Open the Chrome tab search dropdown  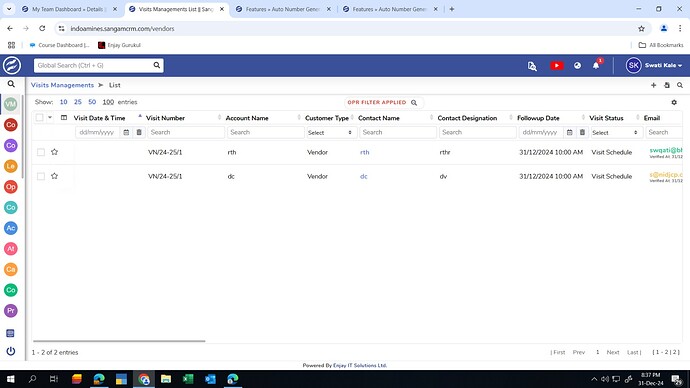point(9,9)
